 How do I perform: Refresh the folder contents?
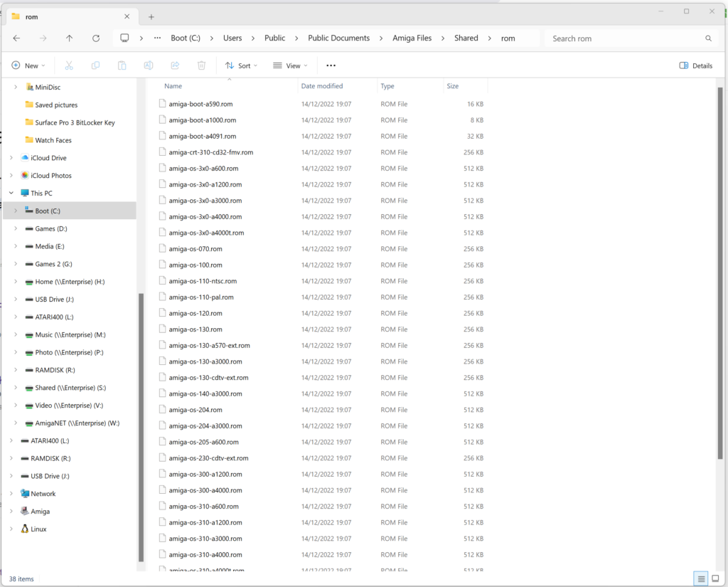click(96, 38)
